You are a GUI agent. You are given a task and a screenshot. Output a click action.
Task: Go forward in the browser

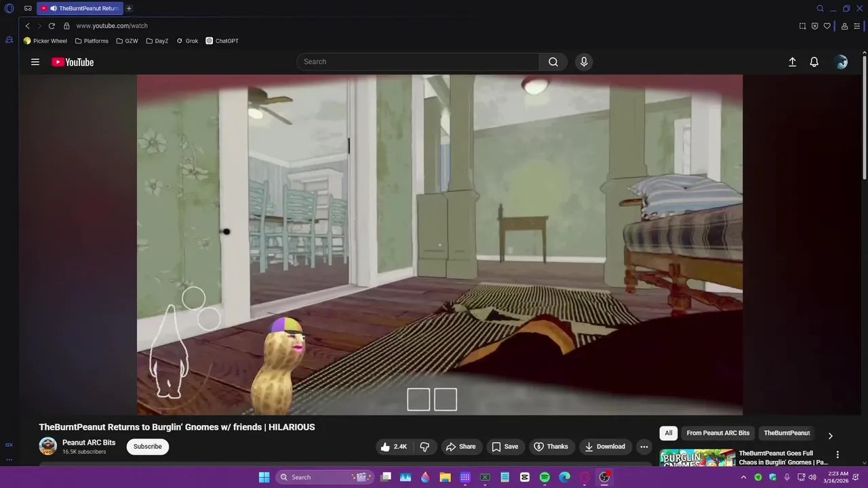(x=39, y=26)
